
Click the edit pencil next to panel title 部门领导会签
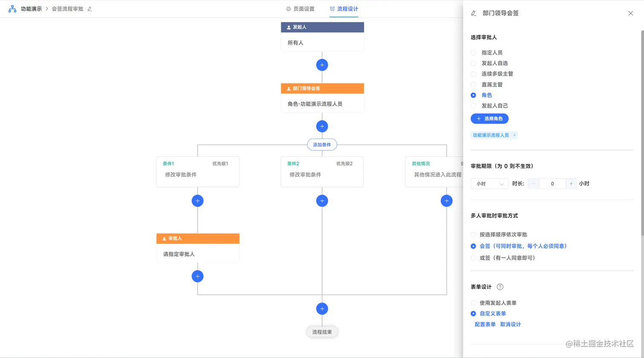point(474,13)
